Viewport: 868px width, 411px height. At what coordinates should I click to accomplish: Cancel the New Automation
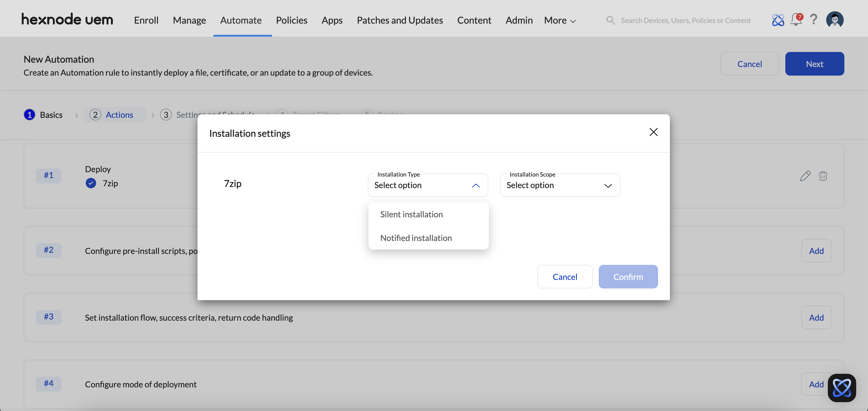[x=749, y=64]
